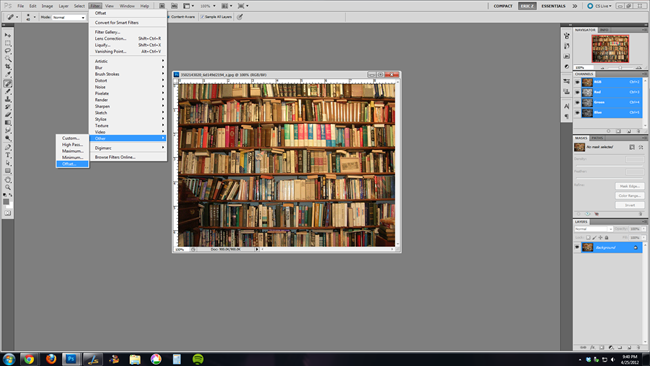Create a new layer from Layers panel bottom
This screenshot has height=366, width=650.
(629, 347)
